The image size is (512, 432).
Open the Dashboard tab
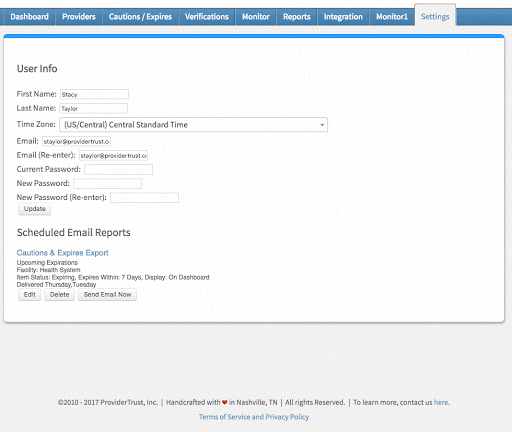(x=29, y=17)
